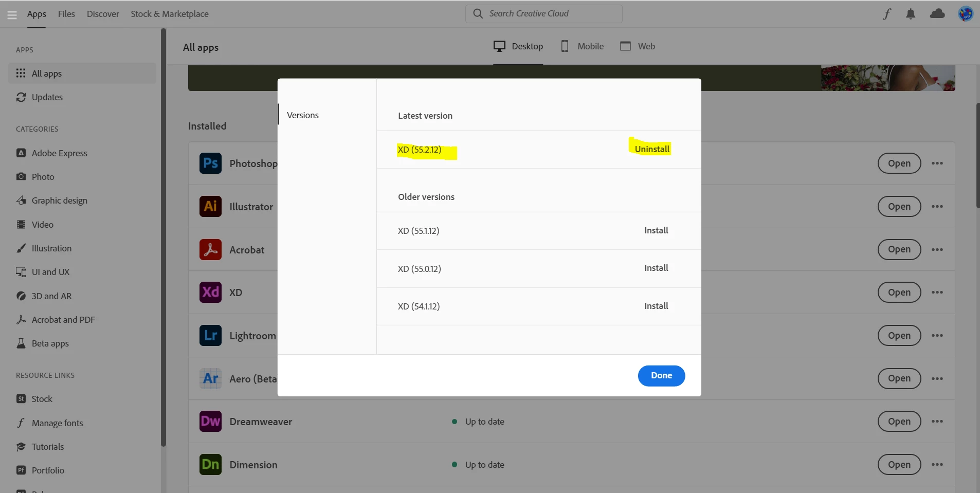The width and height of the screenshot is (980, 493).
Task: Click the promotional banner image
Action: coord(888,78)
